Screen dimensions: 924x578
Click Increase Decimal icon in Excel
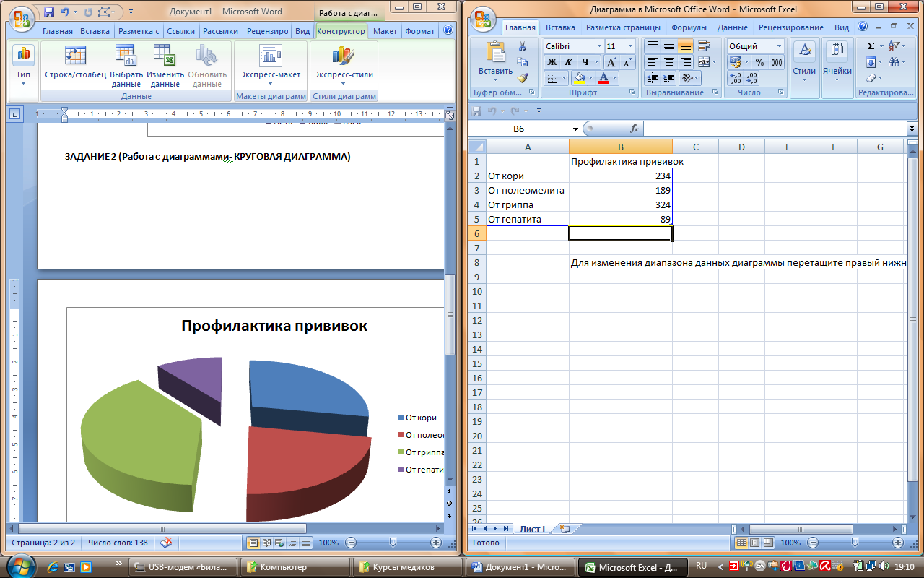(x=736, y=78)
